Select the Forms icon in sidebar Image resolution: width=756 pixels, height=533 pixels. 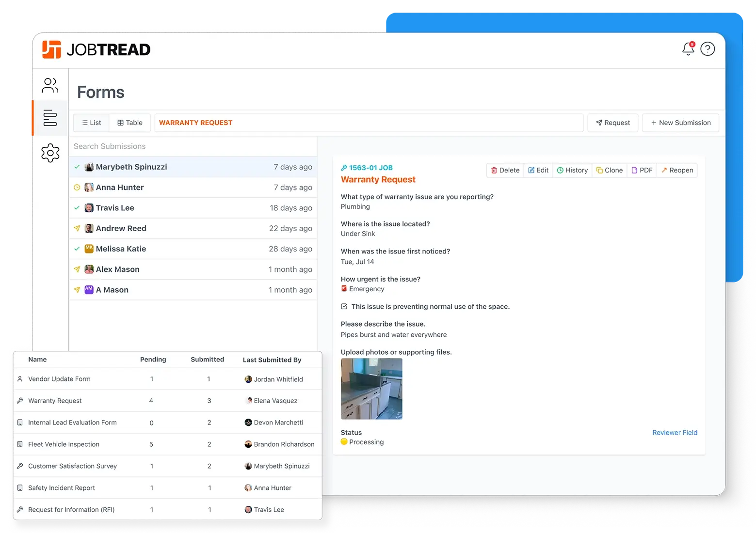[50, 118]
